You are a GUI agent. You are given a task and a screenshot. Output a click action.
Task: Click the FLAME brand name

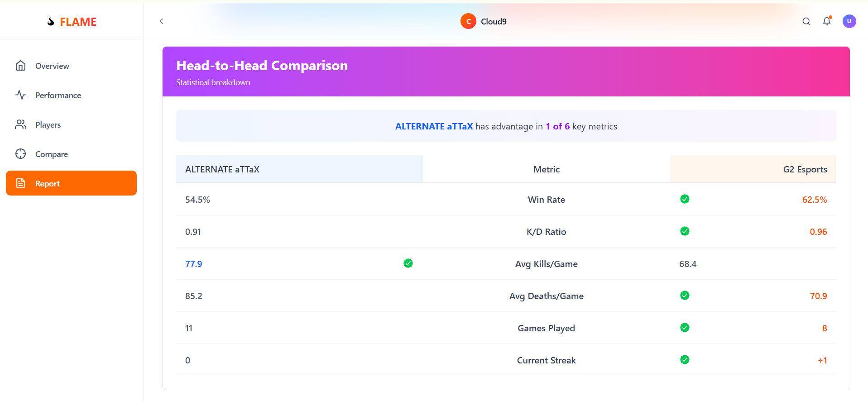pos(78,22)
